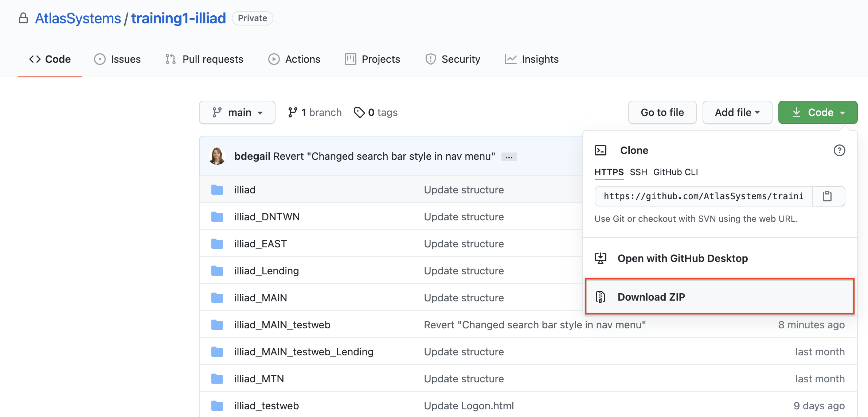Click the Clone help question mark icon
This screenshot has height=417, width=868.
pos(839,150)
